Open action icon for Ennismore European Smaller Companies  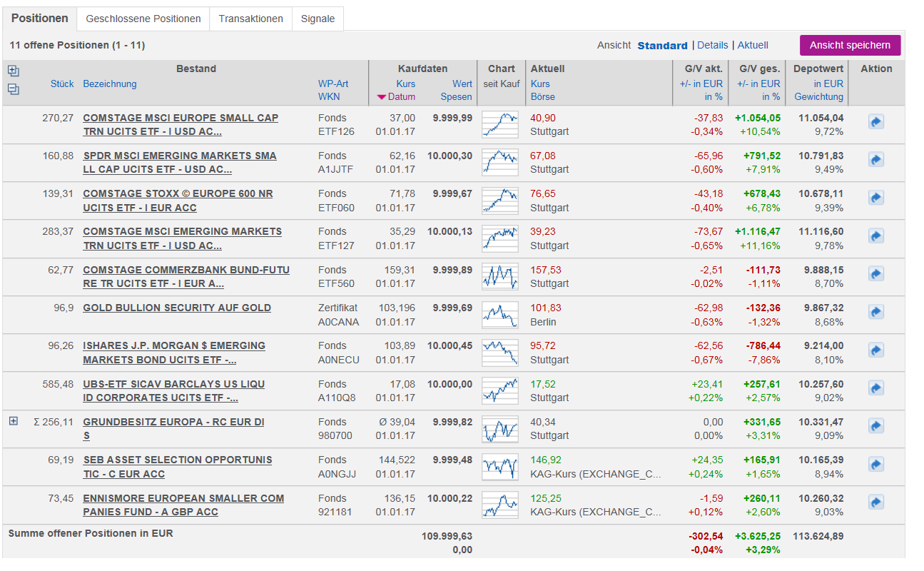point(876,502)
